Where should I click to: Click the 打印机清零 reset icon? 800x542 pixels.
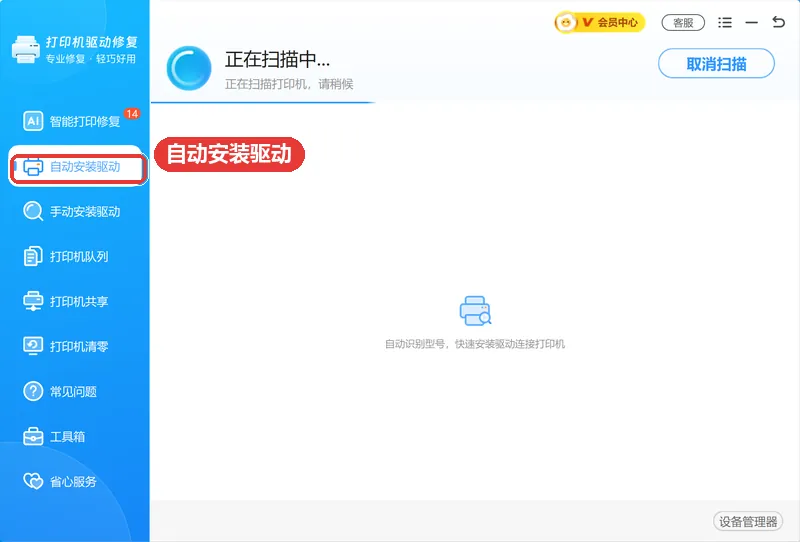[33, 346]
